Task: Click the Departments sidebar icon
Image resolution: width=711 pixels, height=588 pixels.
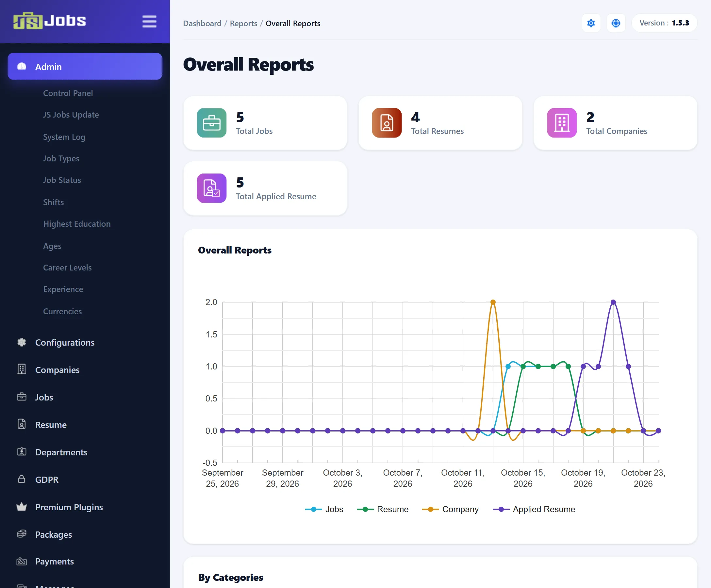Action: pos(22,451)
